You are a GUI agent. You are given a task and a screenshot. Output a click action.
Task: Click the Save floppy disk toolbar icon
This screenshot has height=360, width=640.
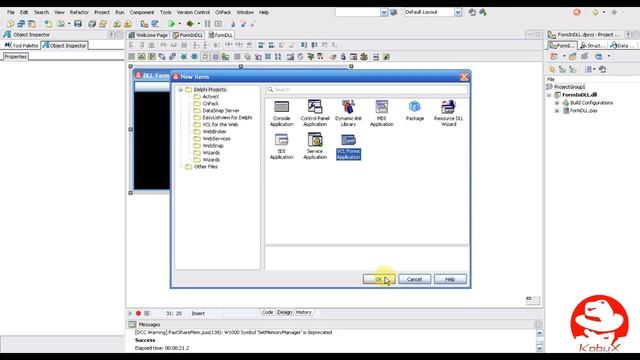pos(78,24)
